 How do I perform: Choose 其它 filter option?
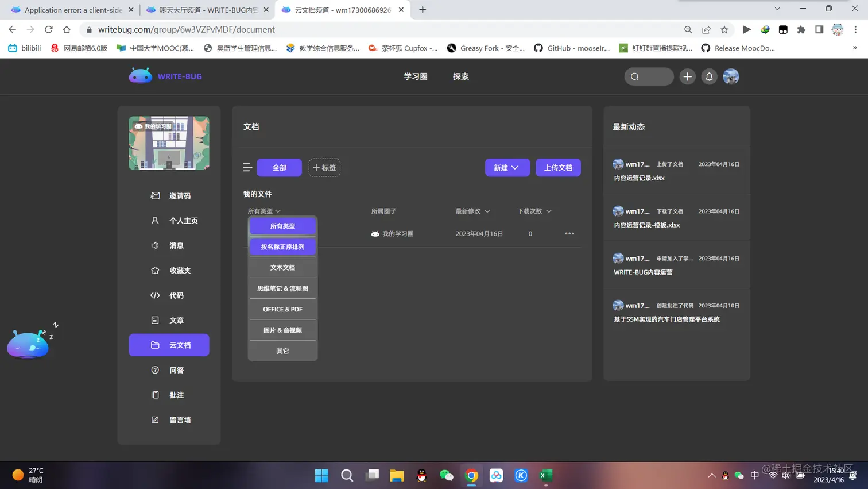pos(282,351)
